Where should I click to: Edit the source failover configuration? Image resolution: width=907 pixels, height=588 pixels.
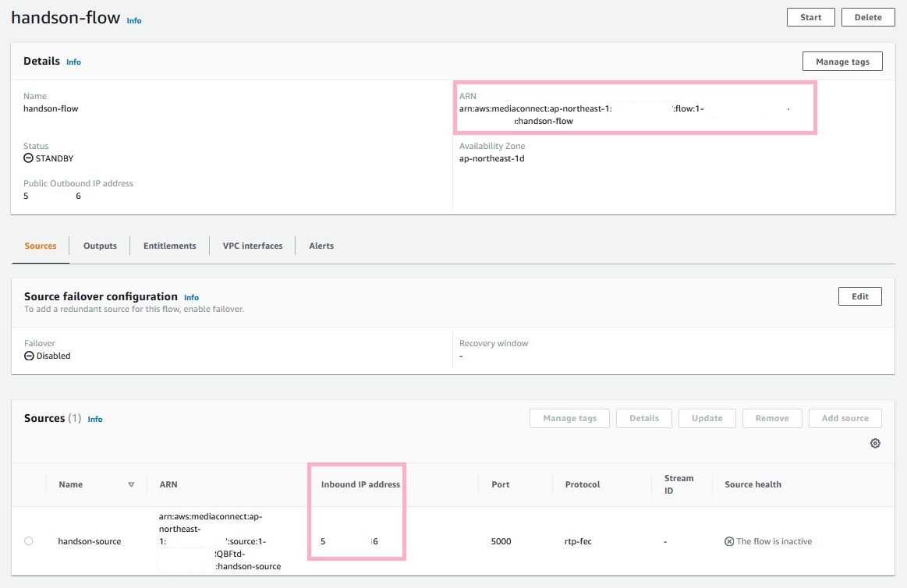pos(859,296)
